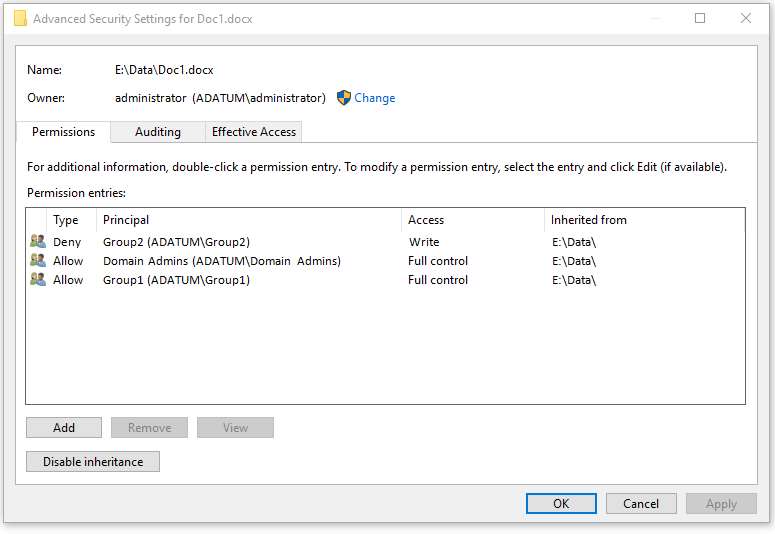Viewport: 775px width, 534px height.
Task: Select the Permissions tab
Action: pos(63,132)
